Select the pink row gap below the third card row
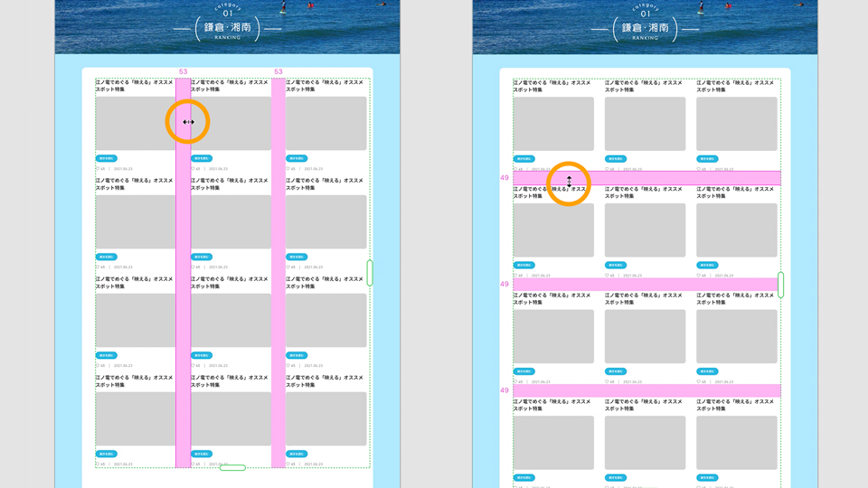 point(646,390)
